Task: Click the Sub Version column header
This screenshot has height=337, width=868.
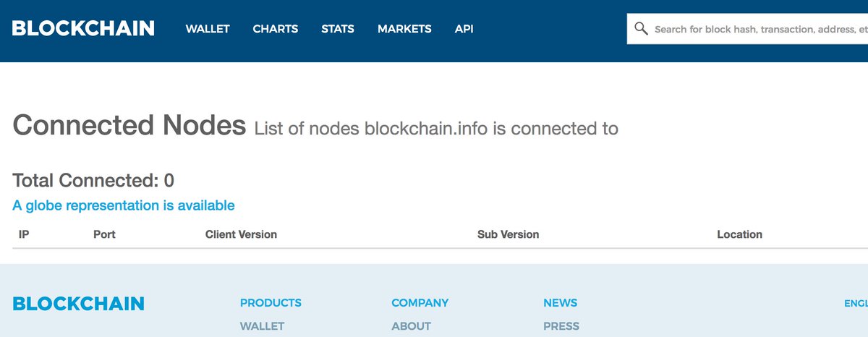Action: click(508, 234)
